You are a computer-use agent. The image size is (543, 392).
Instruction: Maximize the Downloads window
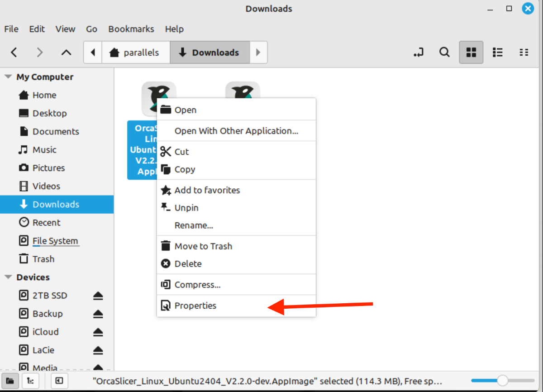pos(509,9)
